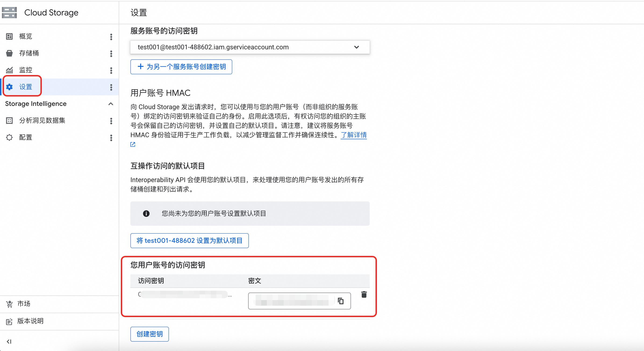The width and height of the screenshot is (644, 351).
Task: Click the 密文 column header
Action: (x=254, y=281)
